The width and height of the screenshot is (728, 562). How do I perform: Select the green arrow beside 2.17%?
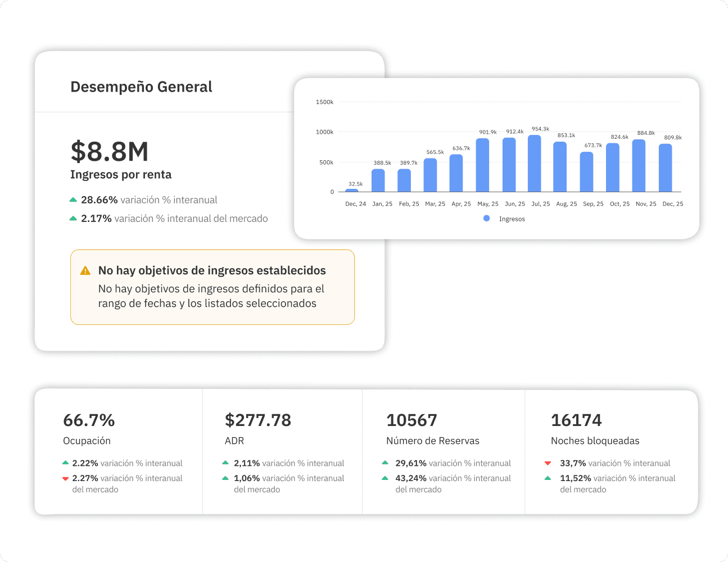point(73,218)
